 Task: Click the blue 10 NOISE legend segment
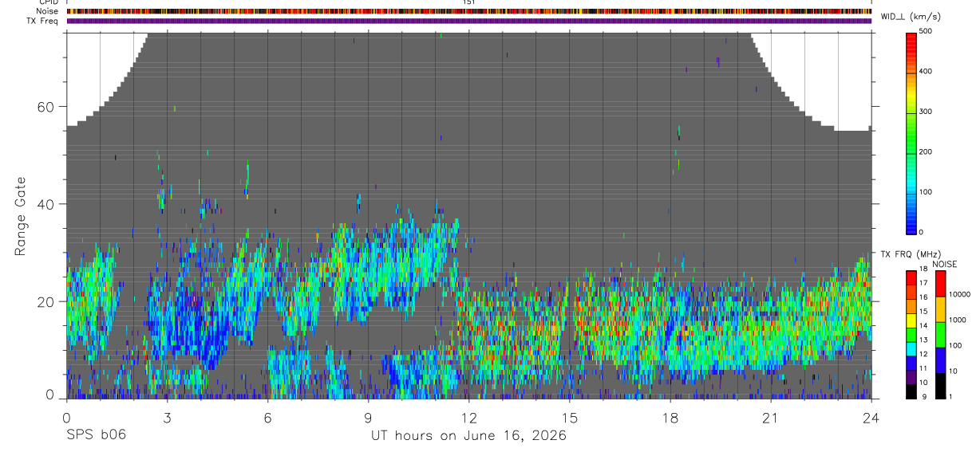(x=940, y=360)
